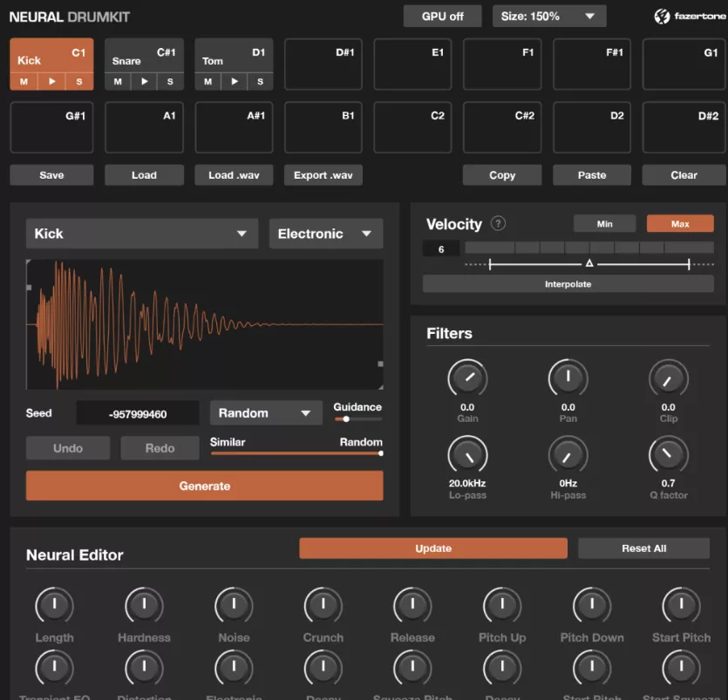Screen dimensions: 728x700
Task: Click the Guidance slider handle
Action: 346,419
